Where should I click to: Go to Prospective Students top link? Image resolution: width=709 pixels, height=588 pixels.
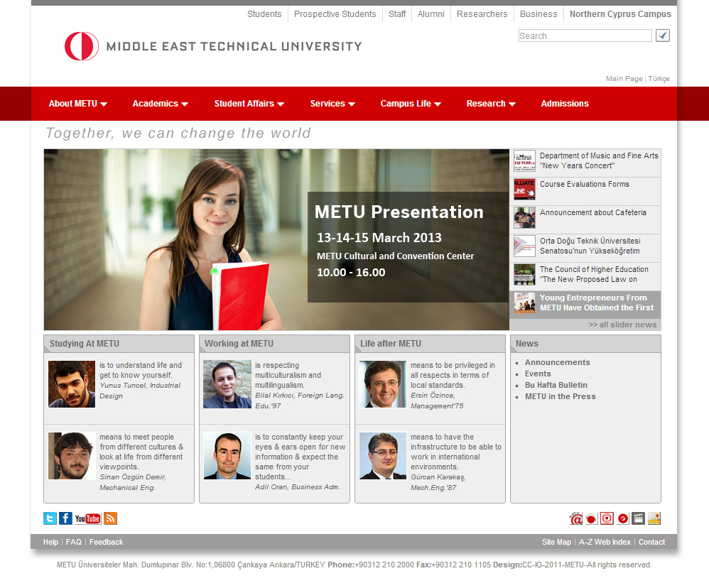[335, 14]
